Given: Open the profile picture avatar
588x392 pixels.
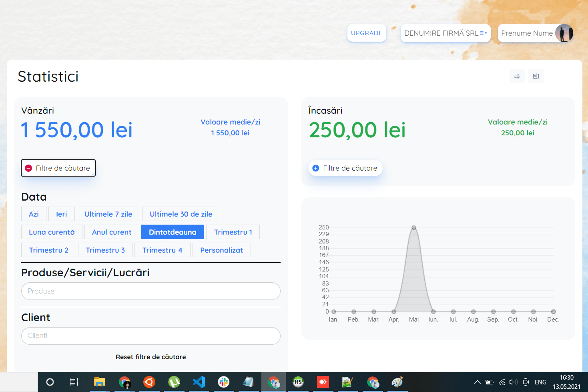Looking at the screenshot, I should (564, 33).
